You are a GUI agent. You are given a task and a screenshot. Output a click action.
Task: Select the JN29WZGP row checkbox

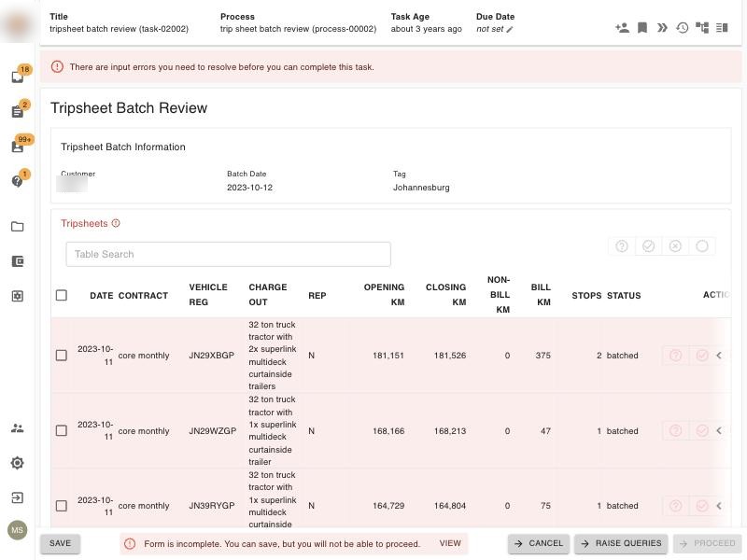[62, 431]
